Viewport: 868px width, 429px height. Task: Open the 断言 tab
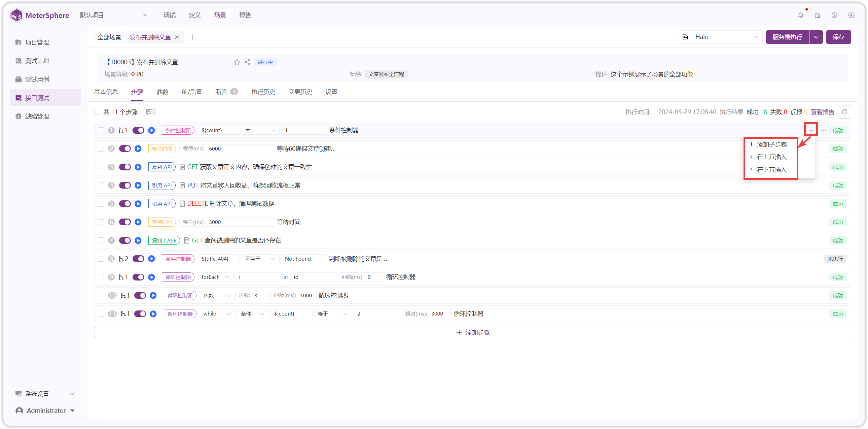226,92
